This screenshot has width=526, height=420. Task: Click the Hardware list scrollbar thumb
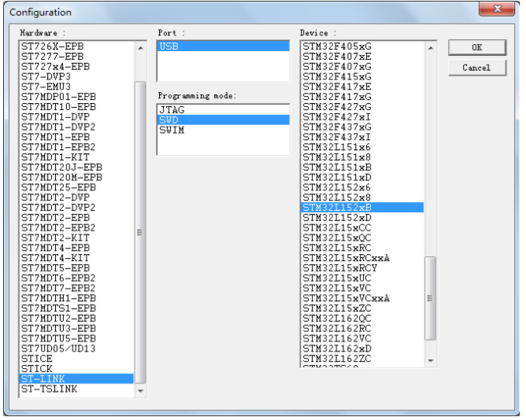coord(140,232)
